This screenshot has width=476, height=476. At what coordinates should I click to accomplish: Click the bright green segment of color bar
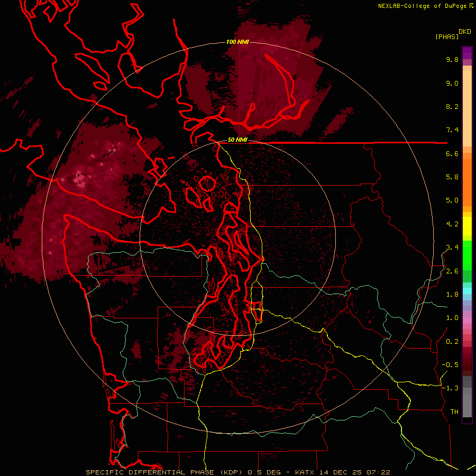click(x=467, y=255)
